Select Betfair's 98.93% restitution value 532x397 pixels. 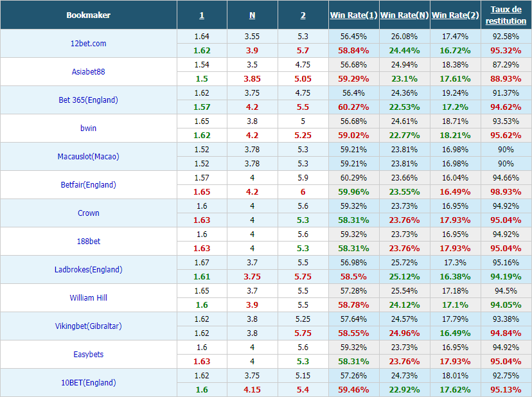[506, 191]
